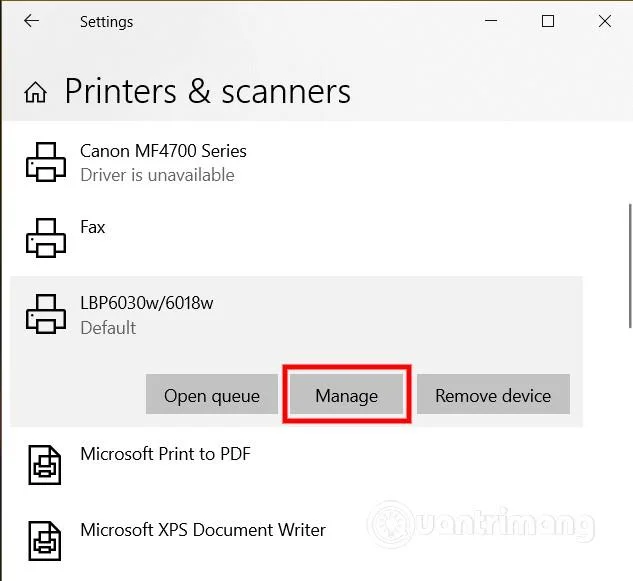Click the Printers & scanners page heading
Image resolution: width=633 pixels, height=581 pixels.
pos(208,91)
